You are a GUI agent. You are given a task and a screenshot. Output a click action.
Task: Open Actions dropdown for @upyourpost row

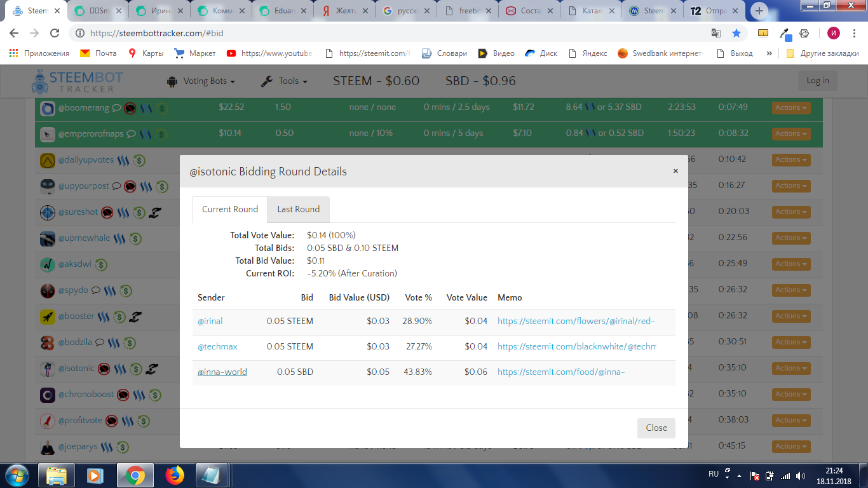(x=791, y=186)
